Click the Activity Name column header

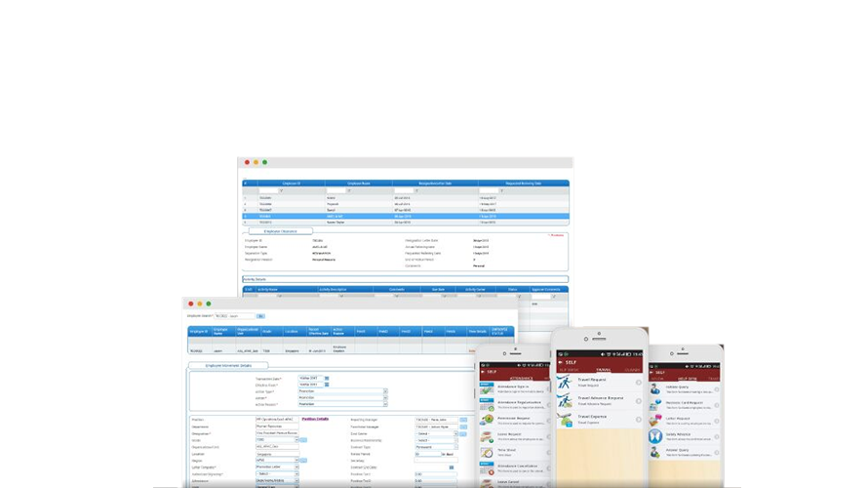point(286,289)
